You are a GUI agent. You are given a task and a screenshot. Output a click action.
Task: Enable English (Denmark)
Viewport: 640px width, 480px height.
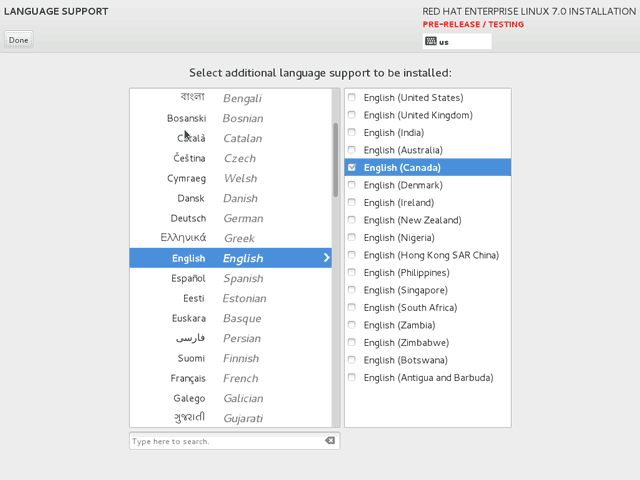click(x=351, y=185)
